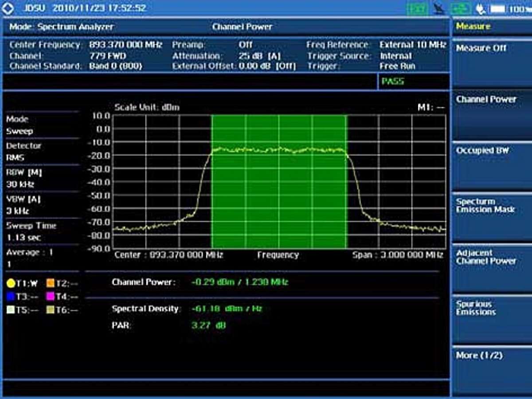Click the Channel Power title in header
Screen dimensions: 532x399
242,27
